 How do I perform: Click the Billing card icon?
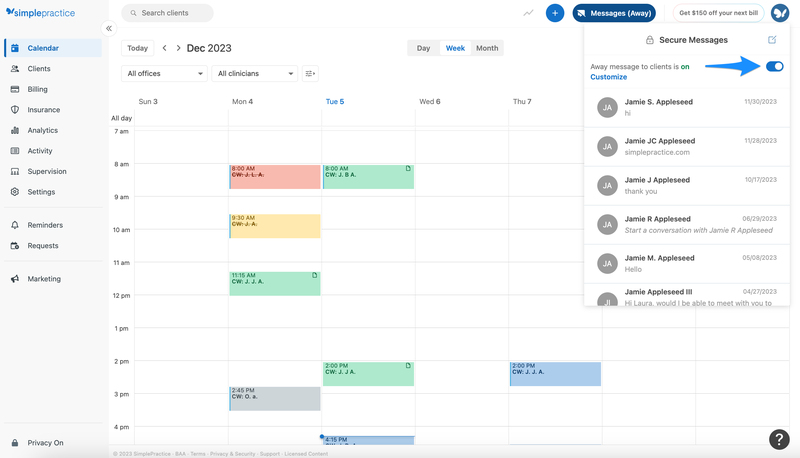(15, 89)
